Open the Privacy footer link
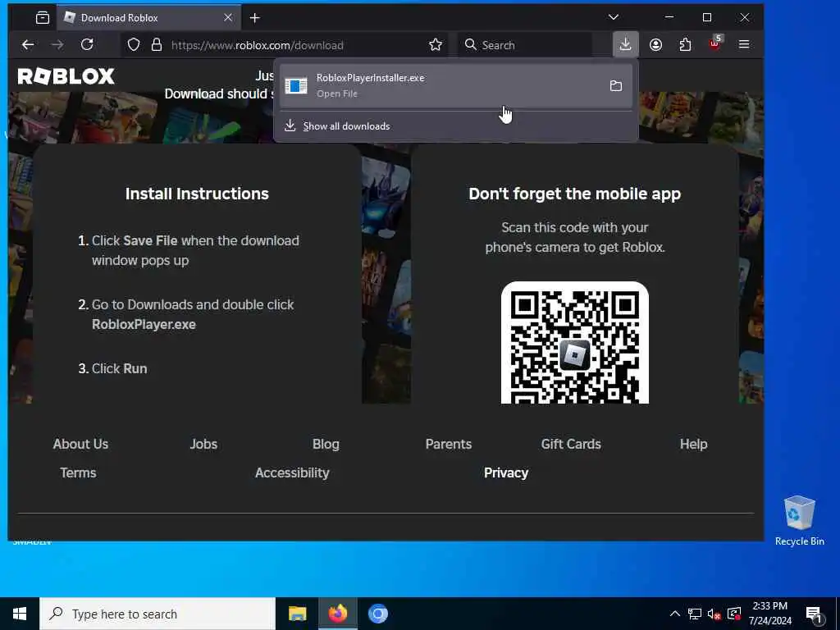This screenshot has height=630, width=840. pyautogui.click(x=506, y=472)
